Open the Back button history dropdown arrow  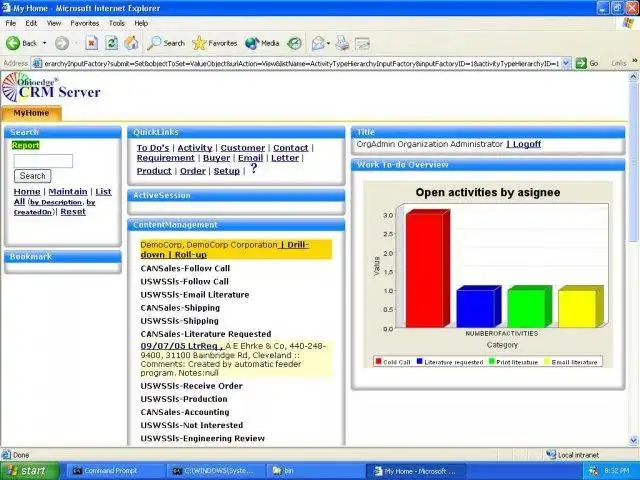[44, 43]
